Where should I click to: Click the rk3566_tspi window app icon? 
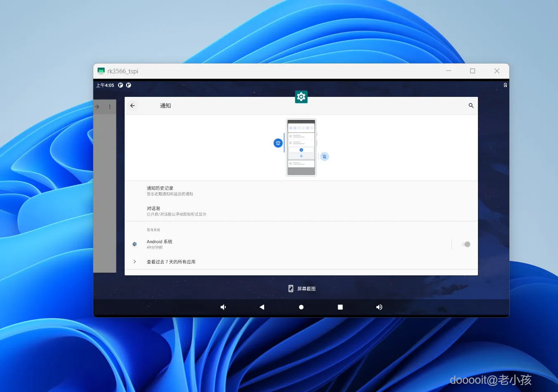point(101,71)
